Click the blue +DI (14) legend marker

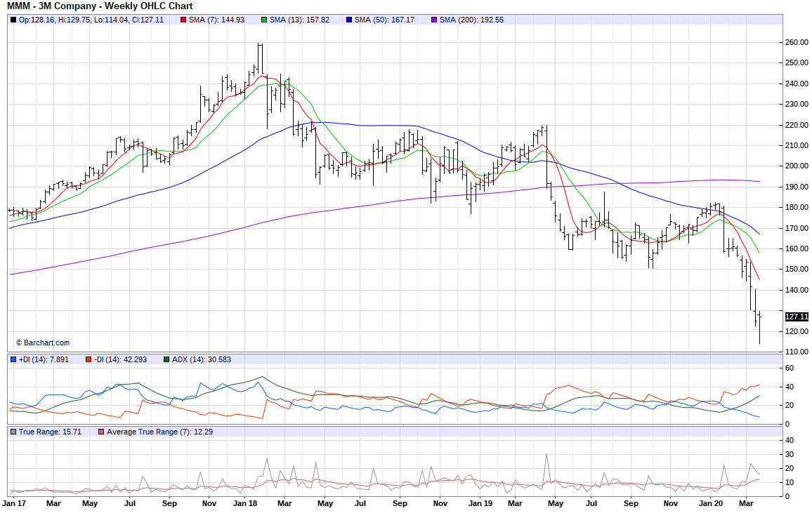click(x=13, y=359)
